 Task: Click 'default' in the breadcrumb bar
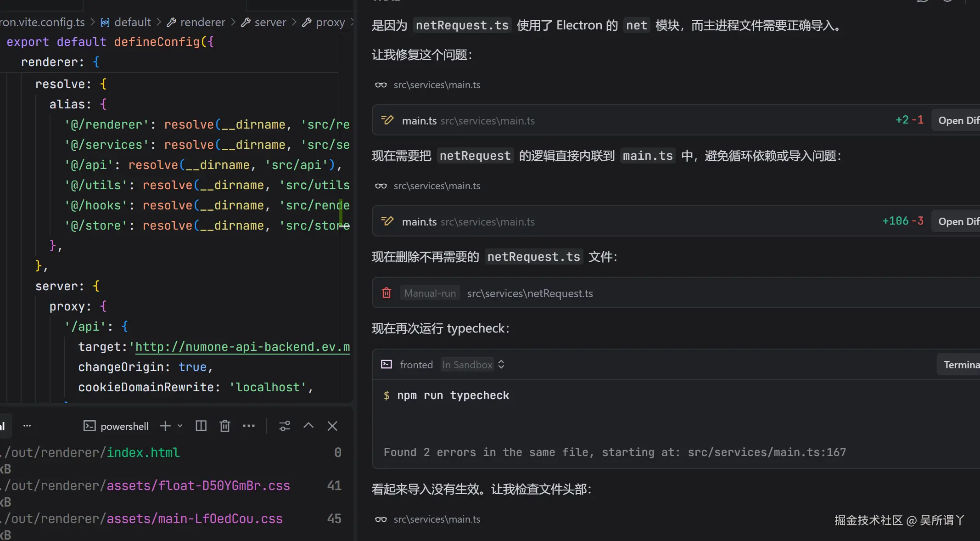(x=132, y=22)
